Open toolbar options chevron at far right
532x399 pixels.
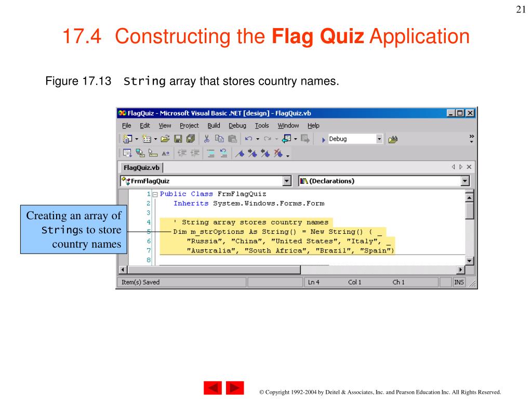coord(472,138)
